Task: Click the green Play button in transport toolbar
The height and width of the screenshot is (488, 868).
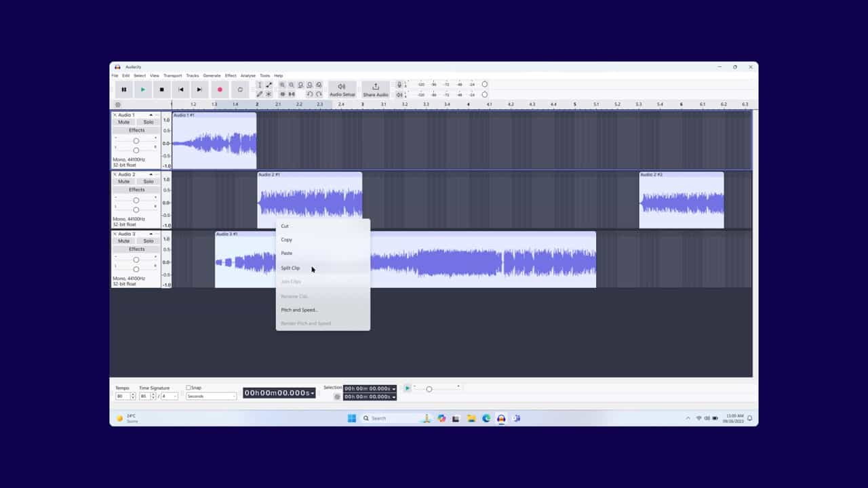Action: coord(142,89)
